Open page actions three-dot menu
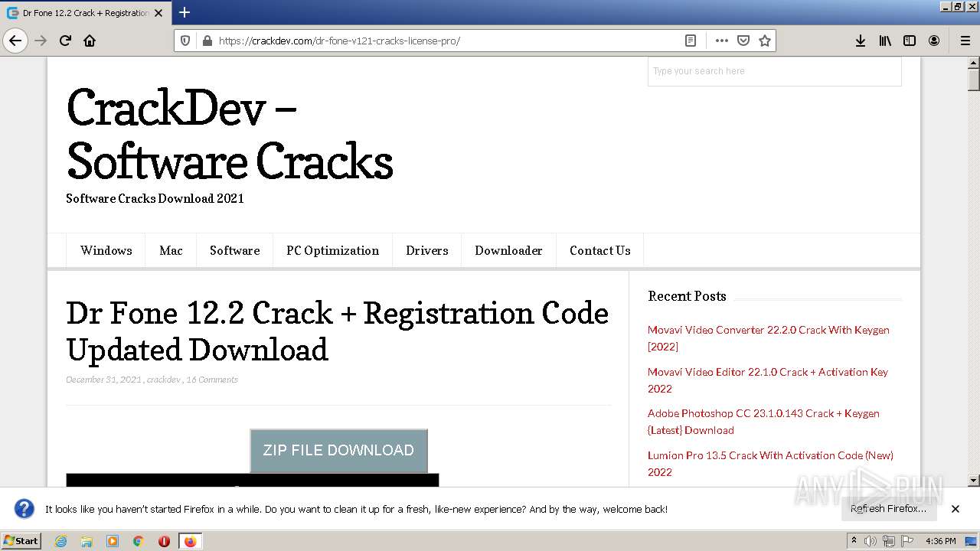 click(x=721, y=41)
